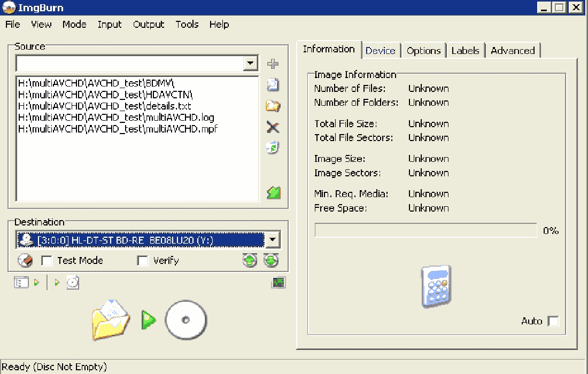
Task: Open the green disc layout editor icon
Action: (274, 193)
